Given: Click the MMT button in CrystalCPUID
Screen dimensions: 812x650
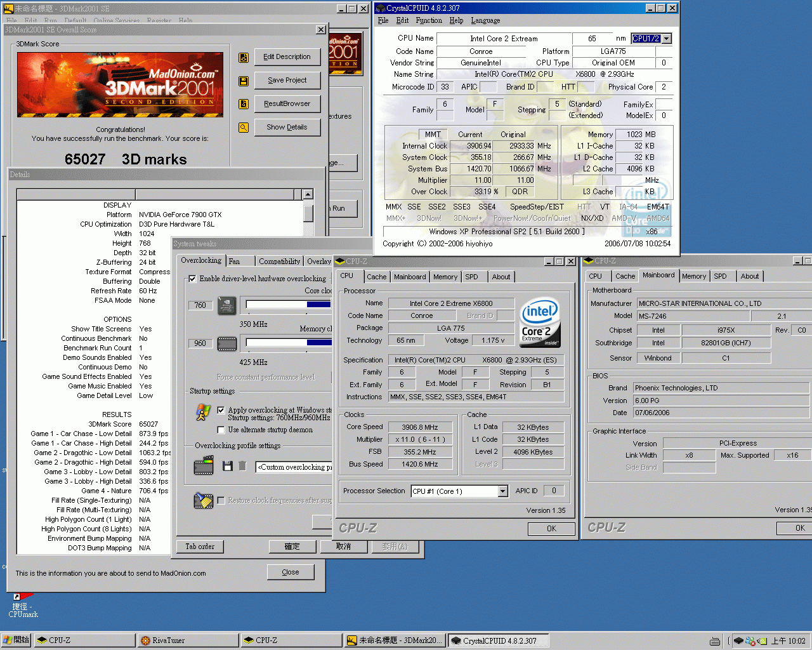Looking at the screenshot, I should tap(433, 135).
